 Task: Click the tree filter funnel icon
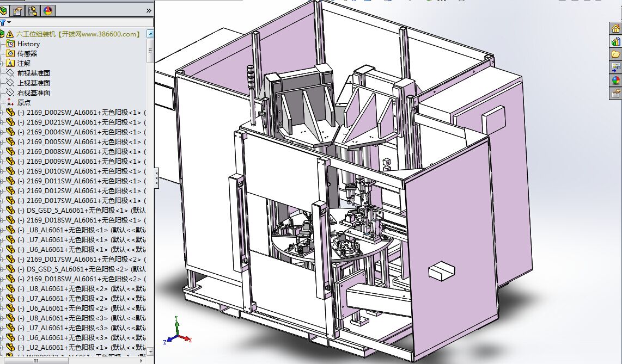[2, 22]
